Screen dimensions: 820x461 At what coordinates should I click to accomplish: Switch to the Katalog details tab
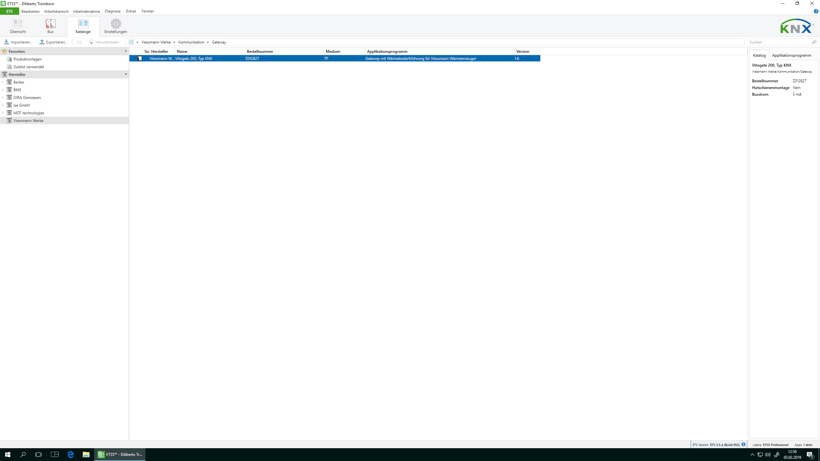tap(759, 55)
